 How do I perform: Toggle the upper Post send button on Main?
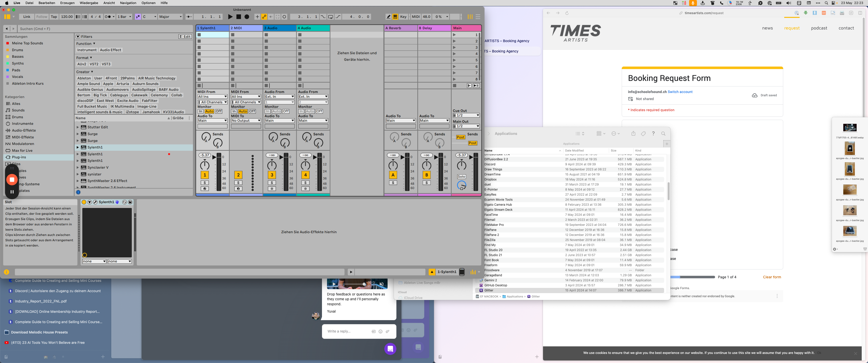[x=460, y=137]
